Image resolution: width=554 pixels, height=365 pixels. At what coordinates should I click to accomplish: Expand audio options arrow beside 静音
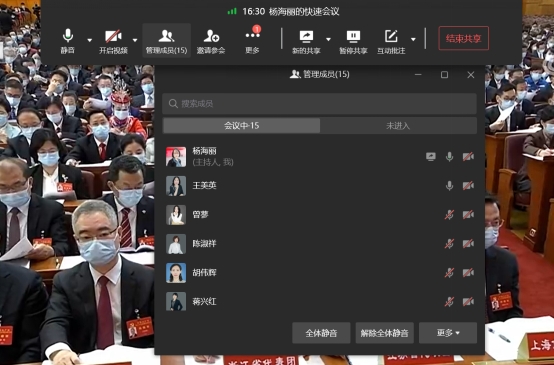coord(89,40)
